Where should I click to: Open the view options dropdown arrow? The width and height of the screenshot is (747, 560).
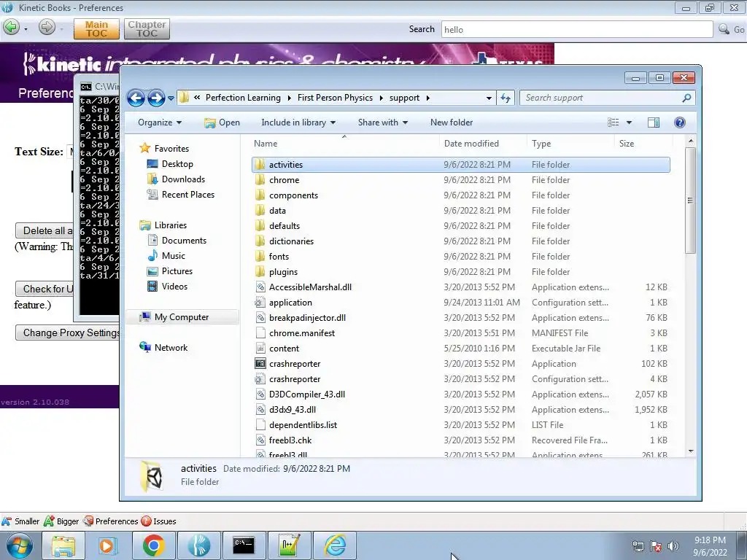[x=629, y=122]
